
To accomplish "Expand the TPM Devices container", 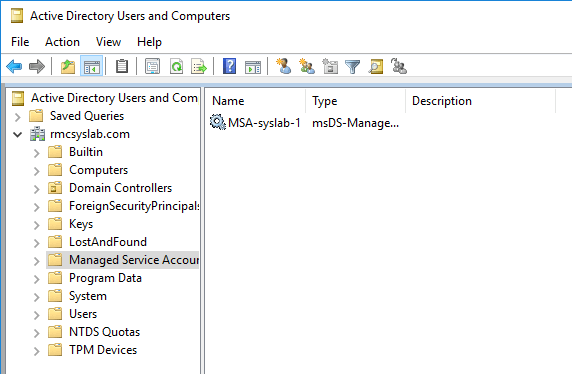I will pos(36,351).
